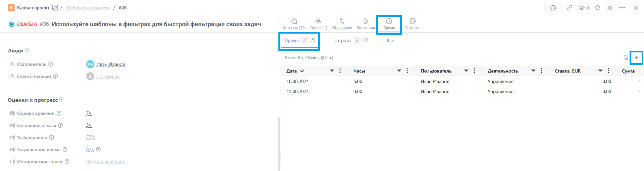Toggle watching task with eye icon

pos(582,8)
